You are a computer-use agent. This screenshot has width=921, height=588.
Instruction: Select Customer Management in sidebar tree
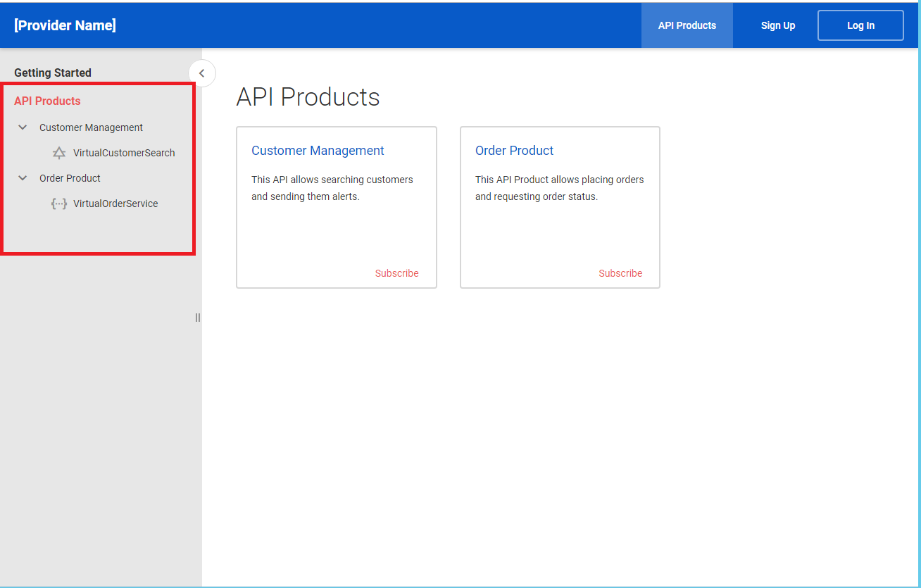[x=91, y=127]
